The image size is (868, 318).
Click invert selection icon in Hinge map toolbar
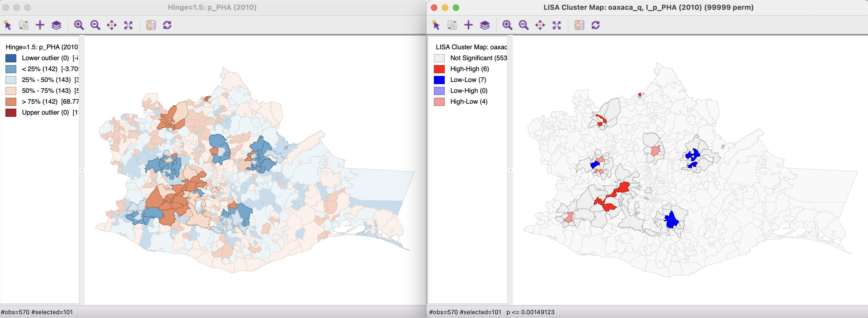[24, 25]
